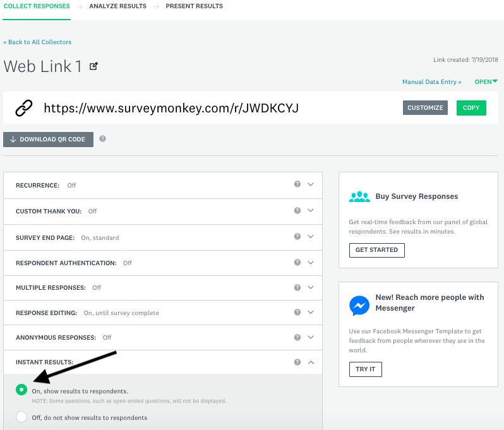Expand the Multiple Responses section

coord(311,287)
